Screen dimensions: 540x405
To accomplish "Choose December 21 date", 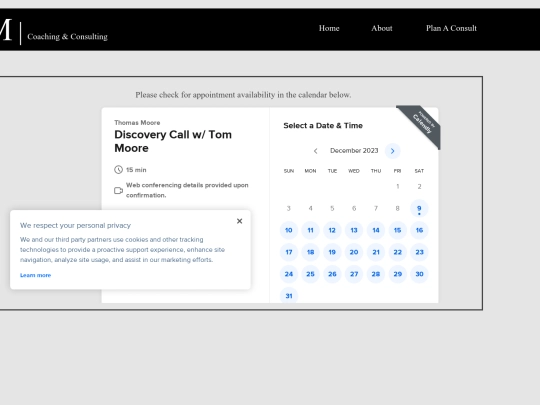I will tap(376, 252).
